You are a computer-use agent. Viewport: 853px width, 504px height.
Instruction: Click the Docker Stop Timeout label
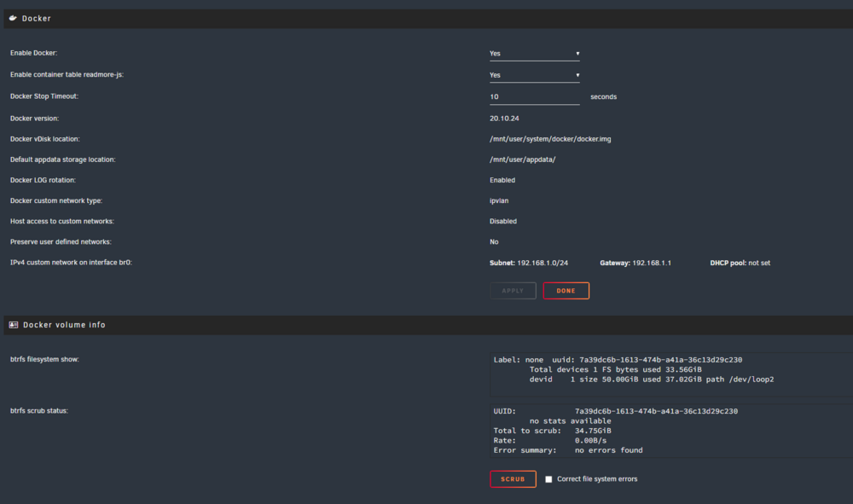click(44, 96)
